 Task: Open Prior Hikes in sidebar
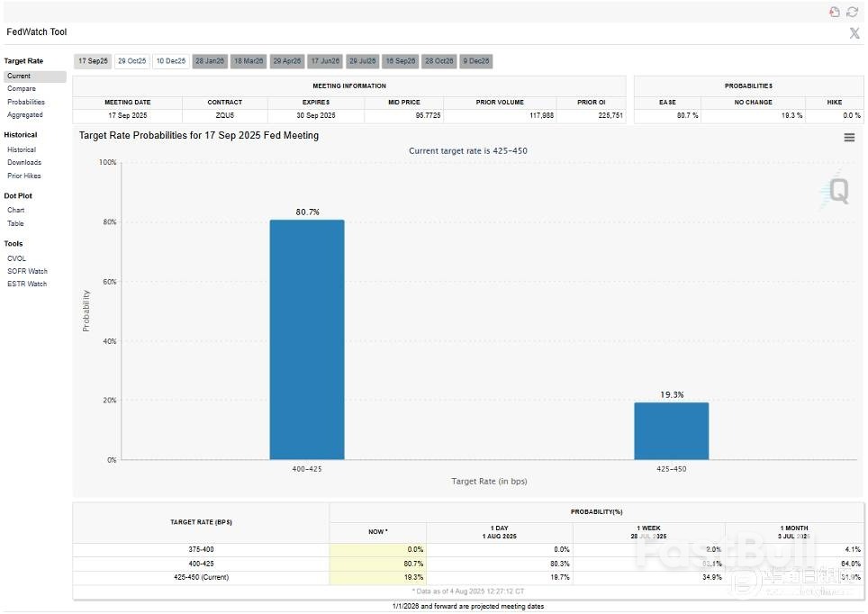24,176
